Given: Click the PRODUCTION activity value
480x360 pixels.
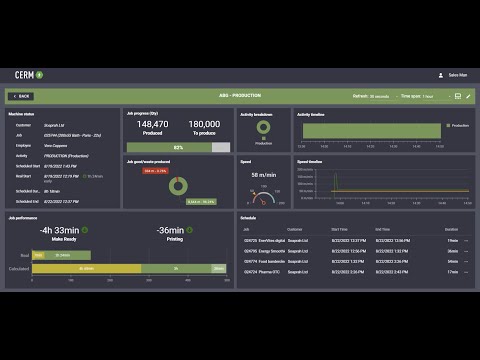Looking at the screenshot, I should click(66, 156).
